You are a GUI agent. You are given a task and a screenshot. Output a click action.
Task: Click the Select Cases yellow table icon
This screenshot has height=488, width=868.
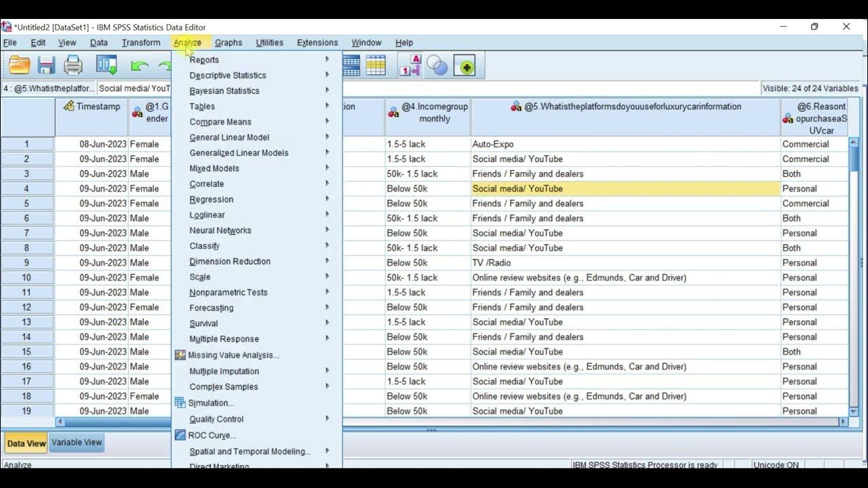point(375,65)
